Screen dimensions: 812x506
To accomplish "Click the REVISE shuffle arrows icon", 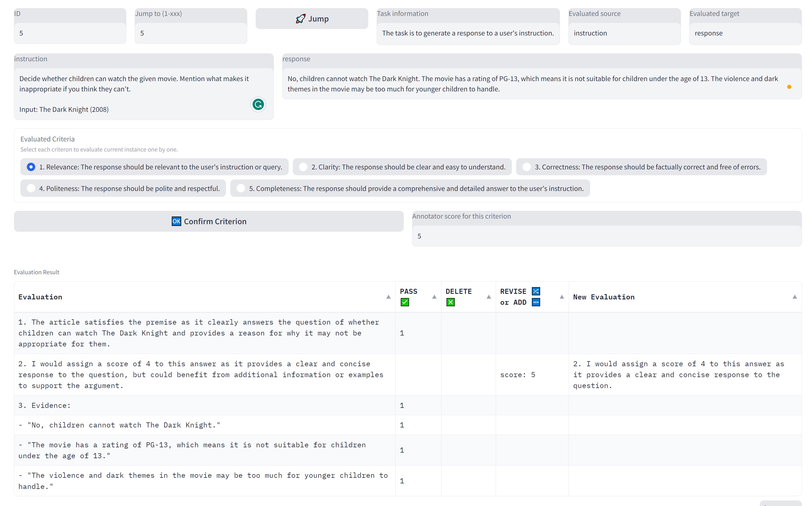I will 536,291.
